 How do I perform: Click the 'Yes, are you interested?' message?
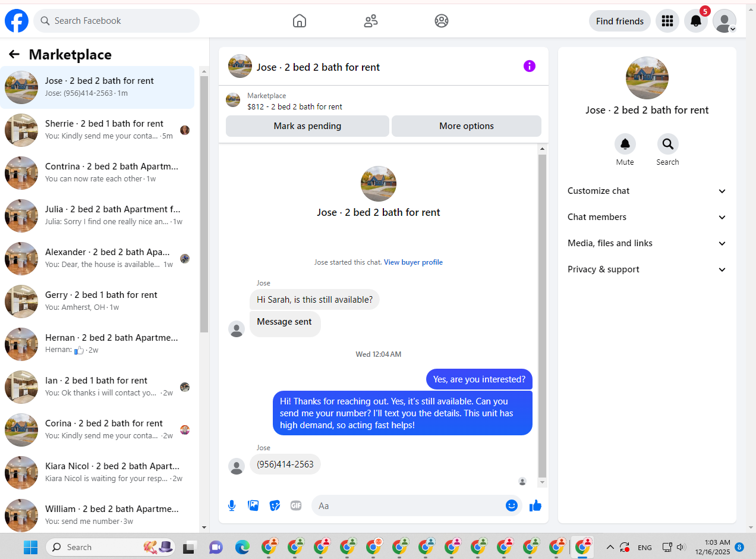[479, 379]
